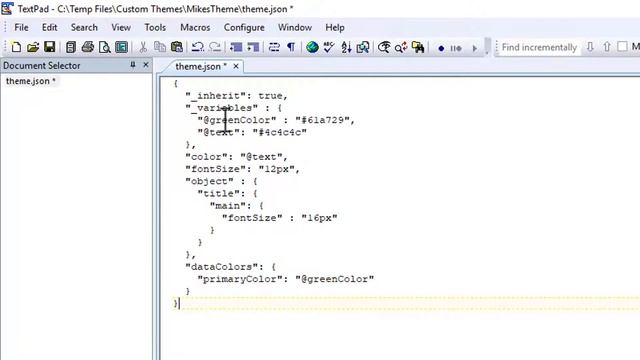Toggle Word Wrap icon
This screenshot has height=360, width=640.
coord(274,47)
